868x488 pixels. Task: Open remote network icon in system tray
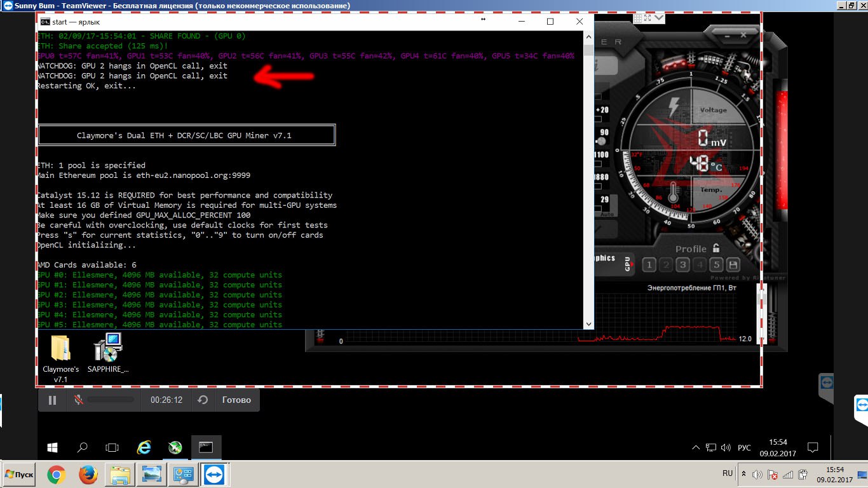coord(712,447)
